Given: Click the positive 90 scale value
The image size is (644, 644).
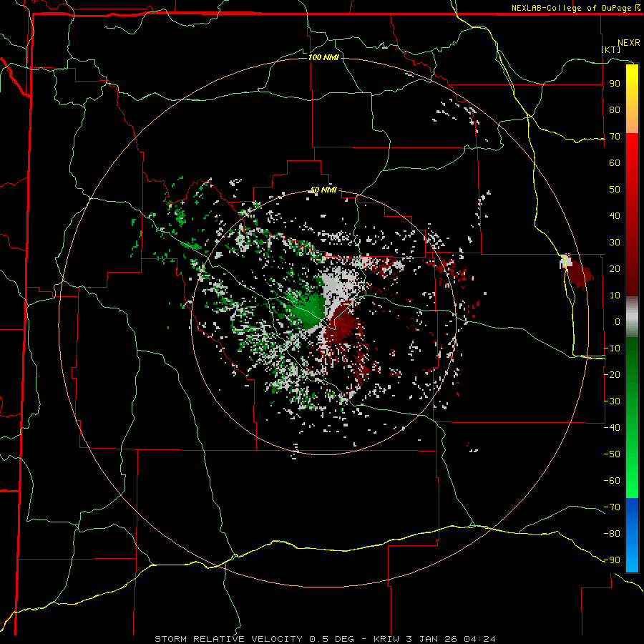Looking at the screenshot, I should [x=615, y=84].
